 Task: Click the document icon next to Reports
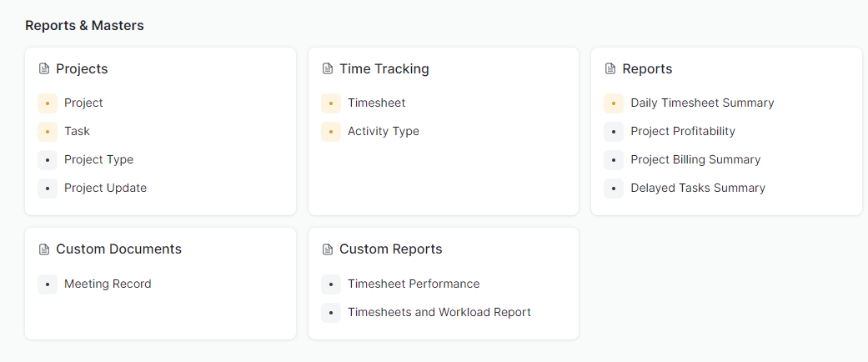click(610, 69)
